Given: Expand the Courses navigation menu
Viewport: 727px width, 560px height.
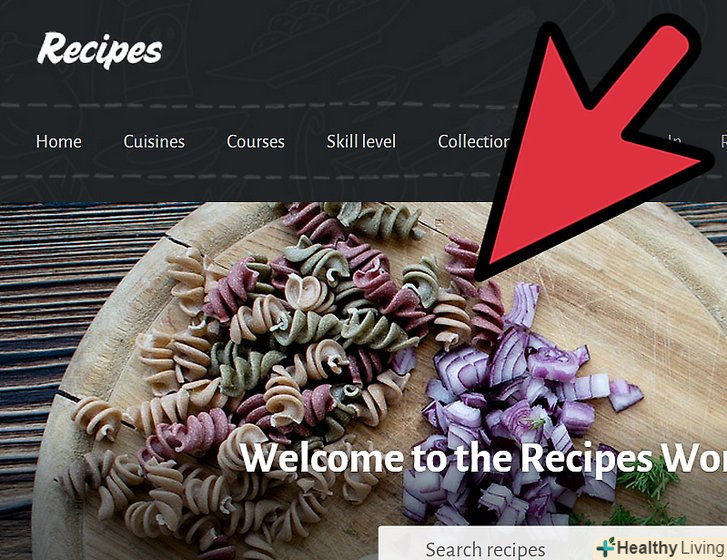Looking at the screenshot, I should 255,141.
